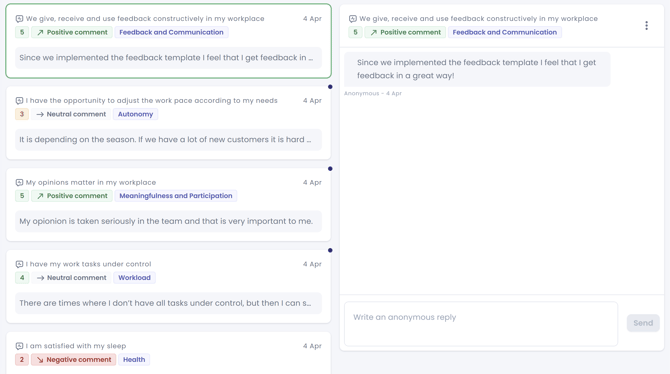Image resolution: width=670 pixels, height=374 pixels.
Task: Open comment 'It is depending on the season'
Action: click(168, 140)
